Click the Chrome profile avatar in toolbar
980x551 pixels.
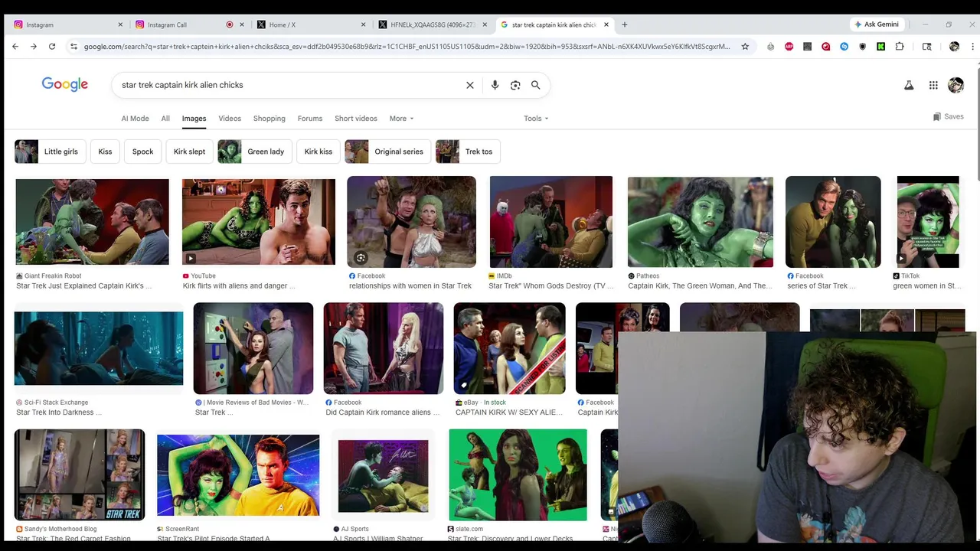tap(954, 47)
